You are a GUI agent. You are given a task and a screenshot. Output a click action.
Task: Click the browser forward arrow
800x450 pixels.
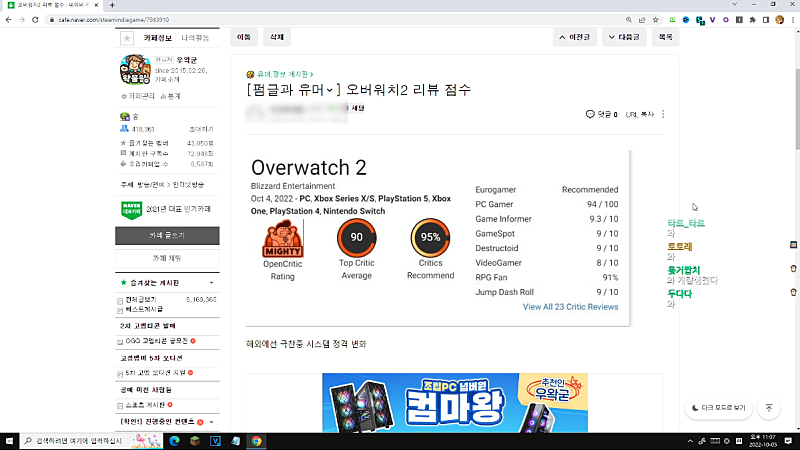coord(22,20)
